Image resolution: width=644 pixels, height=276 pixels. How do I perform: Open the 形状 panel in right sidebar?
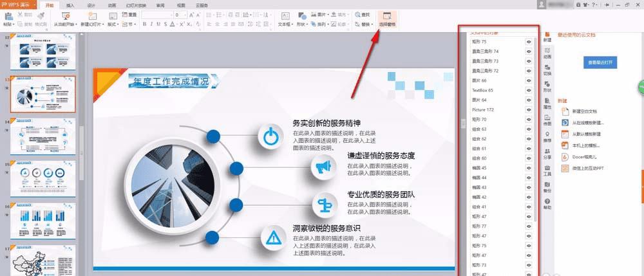click(x=547, y=86)
